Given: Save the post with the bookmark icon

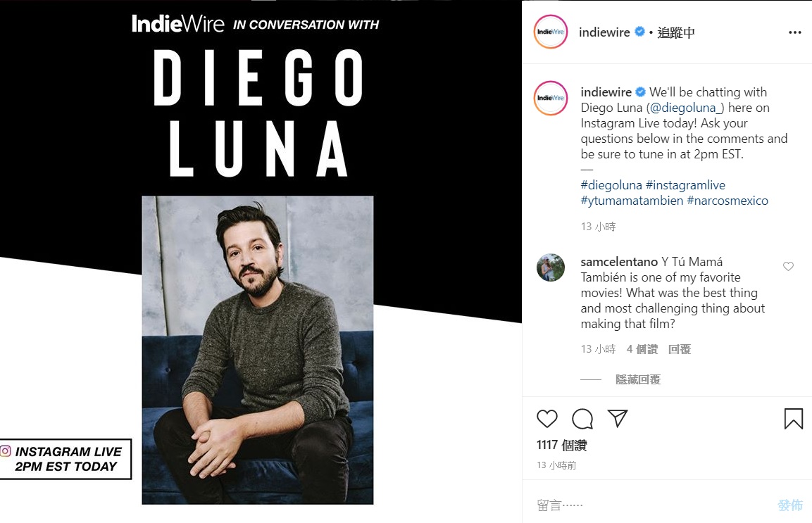Looking at the screenshot, I should tap(793, 419).
